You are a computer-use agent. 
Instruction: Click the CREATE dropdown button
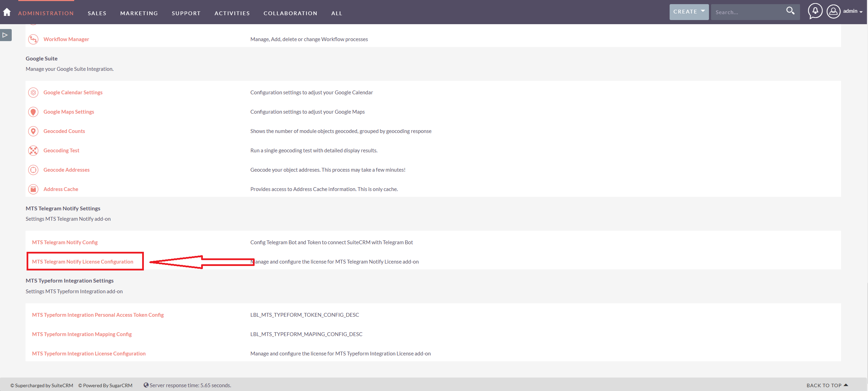pos(688,12)
